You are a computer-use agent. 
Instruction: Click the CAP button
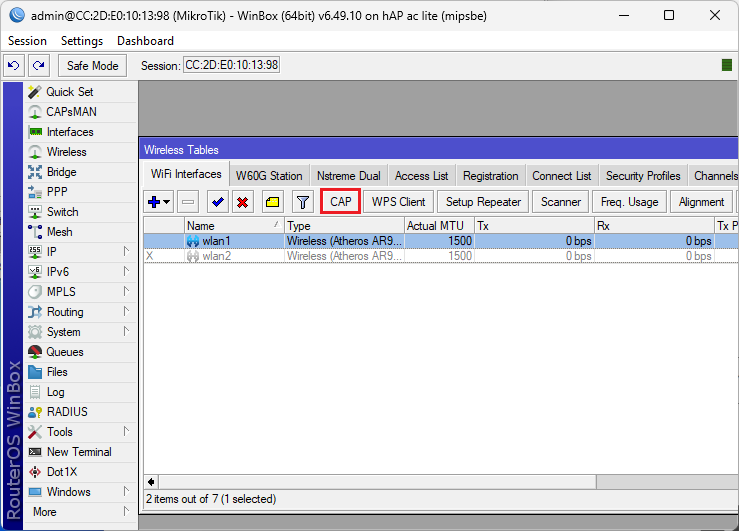[340, 202]
